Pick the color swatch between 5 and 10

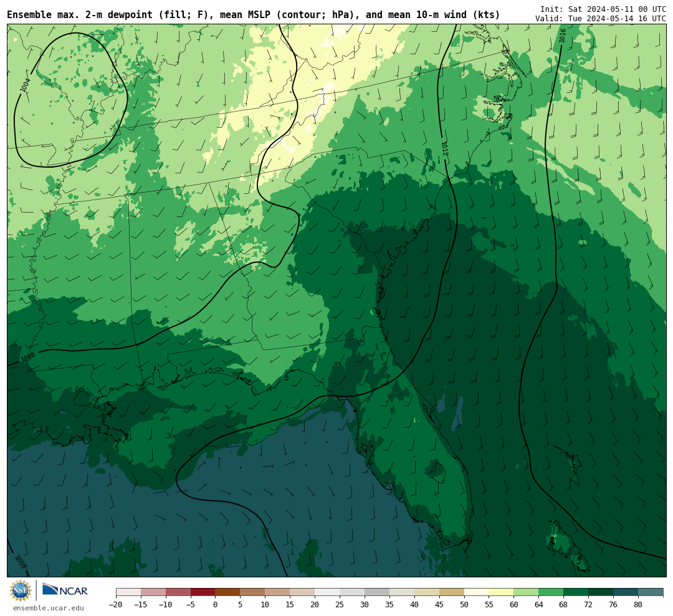(253, 592)
